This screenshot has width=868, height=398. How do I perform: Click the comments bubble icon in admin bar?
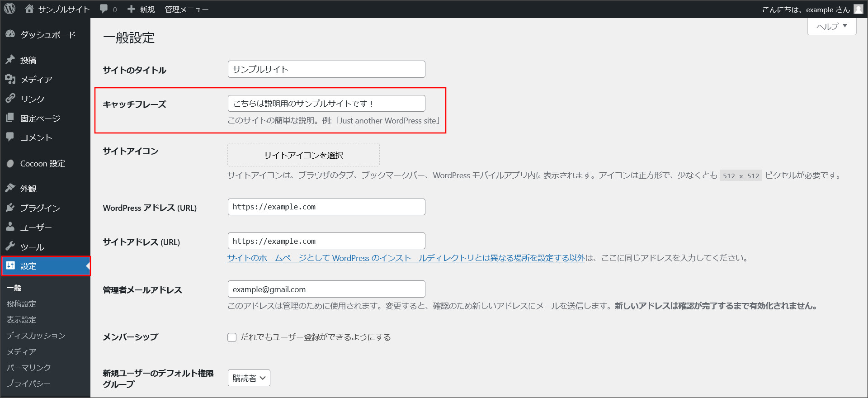coord(104,9)
